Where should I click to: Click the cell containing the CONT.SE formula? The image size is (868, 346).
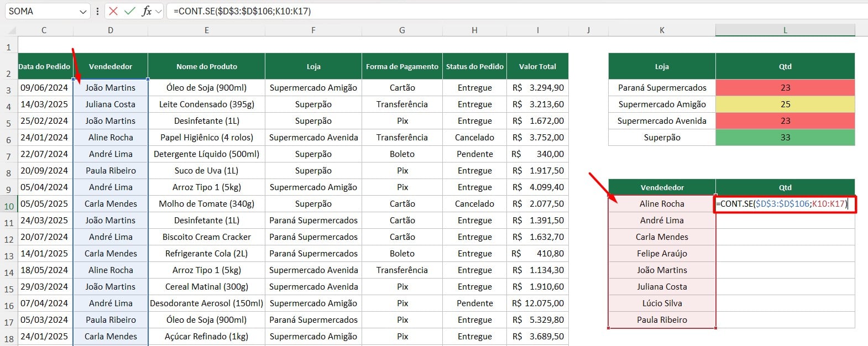(785, 204)
